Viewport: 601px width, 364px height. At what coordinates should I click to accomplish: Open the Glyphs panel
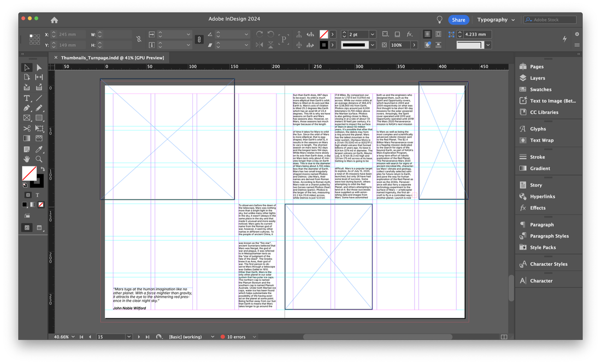(x=538, y=129)
